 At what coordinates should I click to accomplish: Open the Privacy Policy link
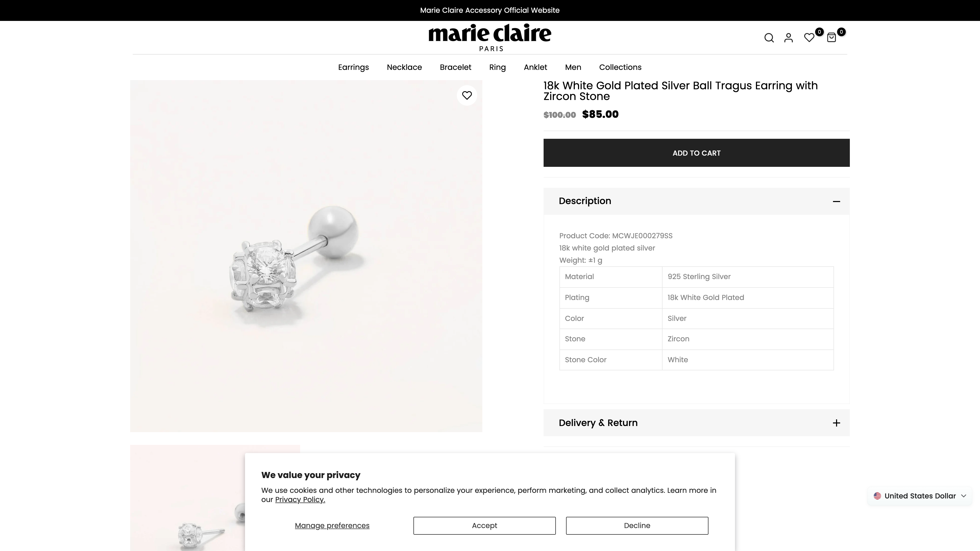click(300, 499)
